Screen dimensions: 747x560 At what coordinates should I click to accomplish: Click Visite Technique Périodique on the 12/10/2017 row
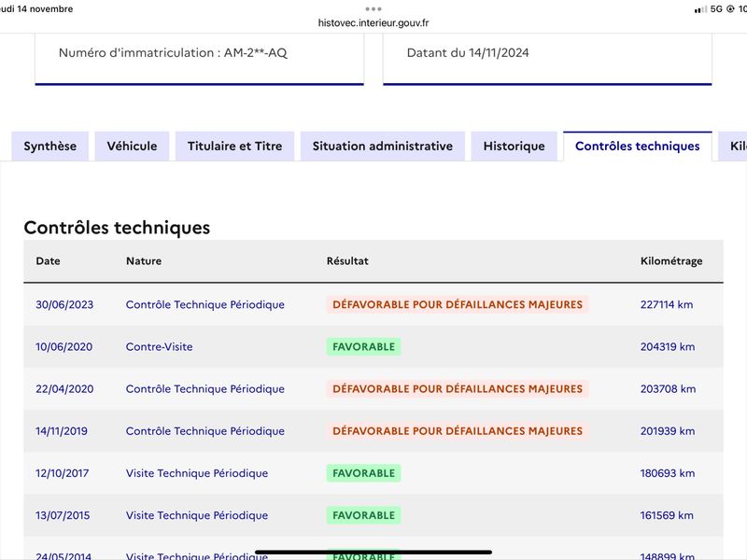tap(197, 473)
